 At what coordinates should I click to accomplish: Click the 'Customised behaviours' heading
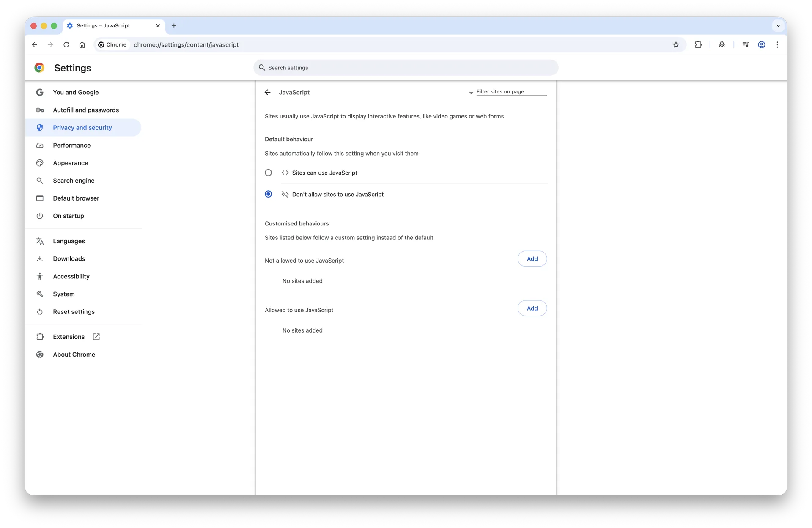pos(297,223)
